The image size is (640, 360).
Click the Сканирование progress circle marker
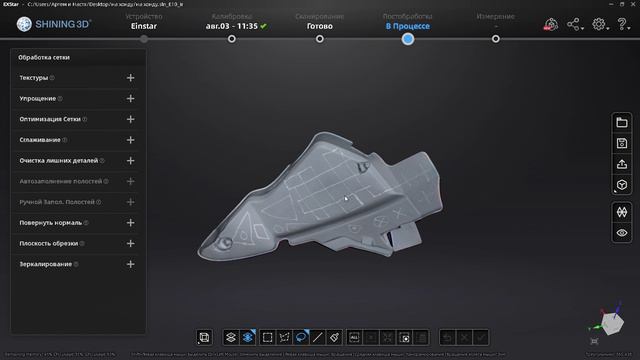(320, 39)
